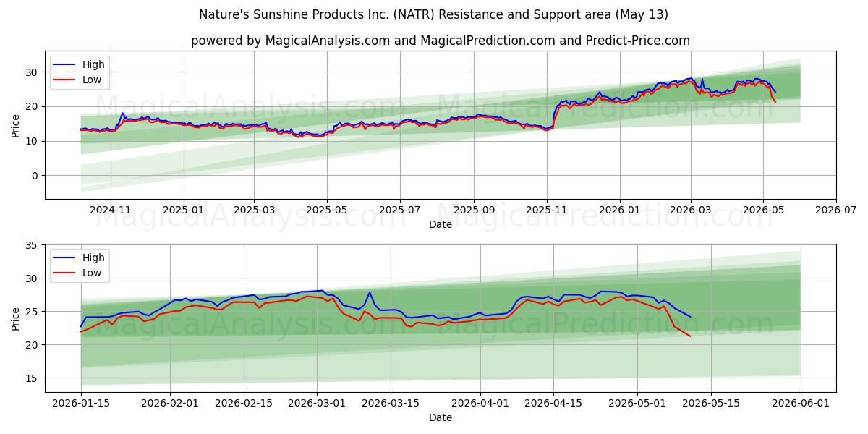
Task: Click the top chart y-axis value '30'
Action: click(x=32, y=72)
